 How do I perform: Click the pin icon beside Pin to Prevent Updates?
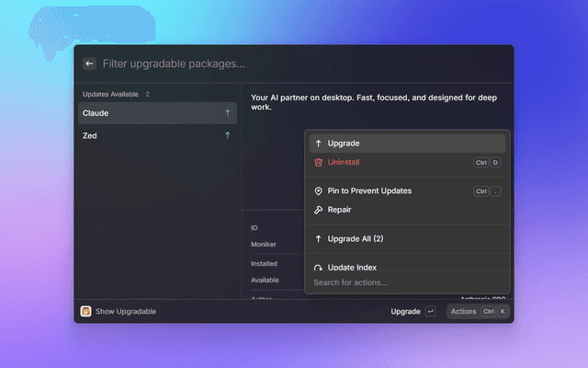pyautogui.click(x=318, y=190)
